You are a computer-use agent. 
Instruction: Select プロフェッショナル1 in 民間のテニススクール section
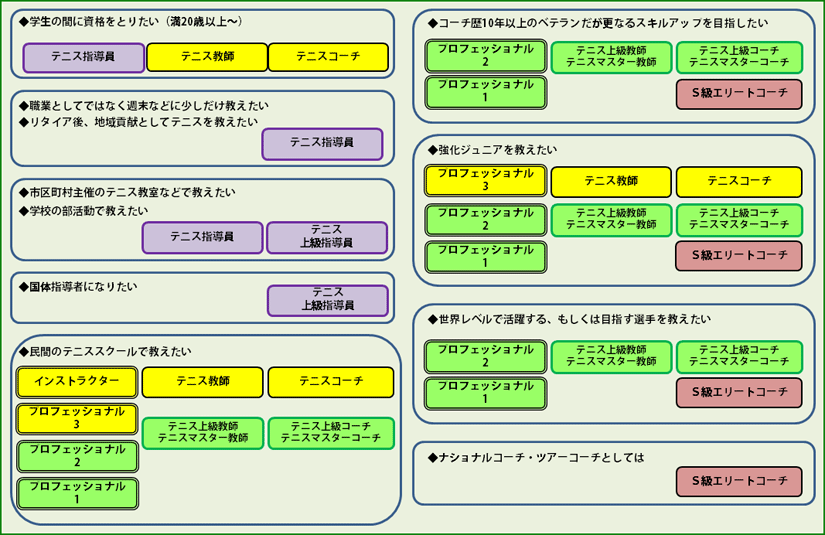point(77,494)
